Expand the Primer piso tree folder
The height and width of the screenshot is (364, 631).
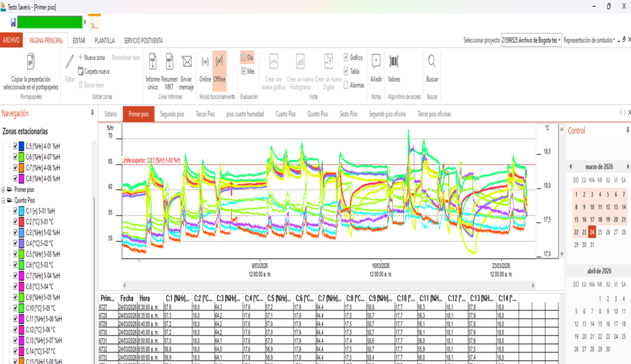tap(4, 190)
